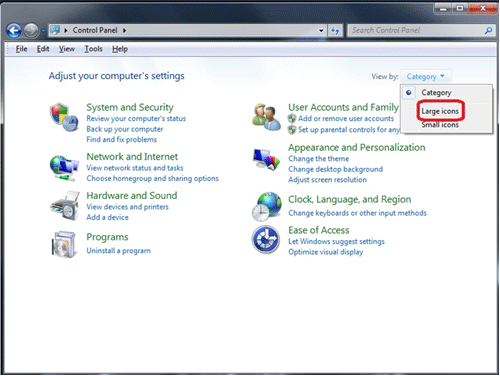Click Uninstall a program
Screen dimensions: 500x376
point(118,251)
